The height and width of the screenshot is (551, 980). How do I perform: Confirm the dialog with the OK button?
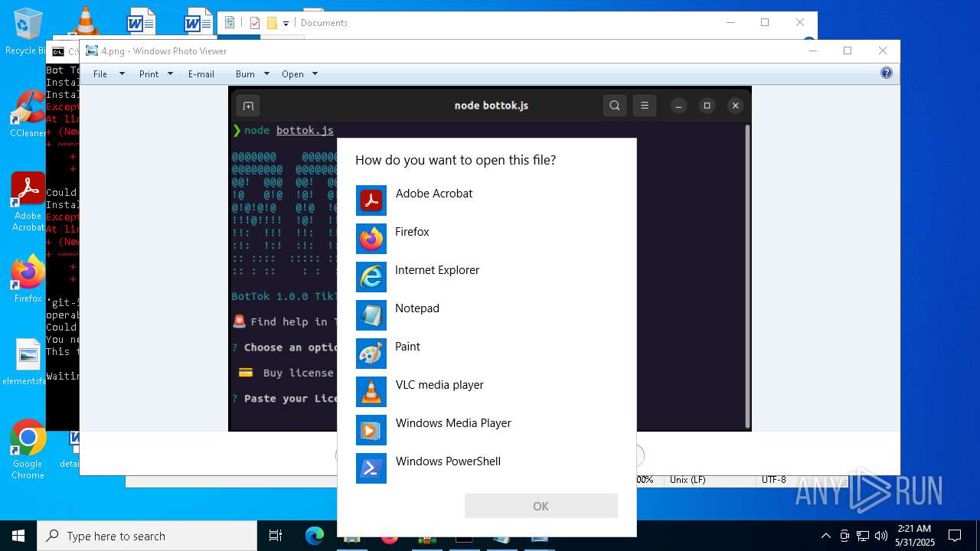point(541,506)
